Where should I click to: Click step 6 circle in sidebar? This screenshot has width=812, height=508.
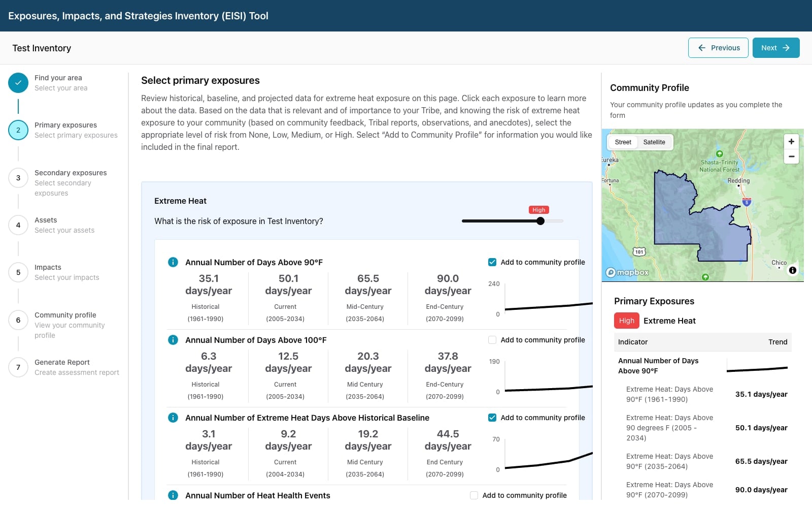[x=18, y=320]
